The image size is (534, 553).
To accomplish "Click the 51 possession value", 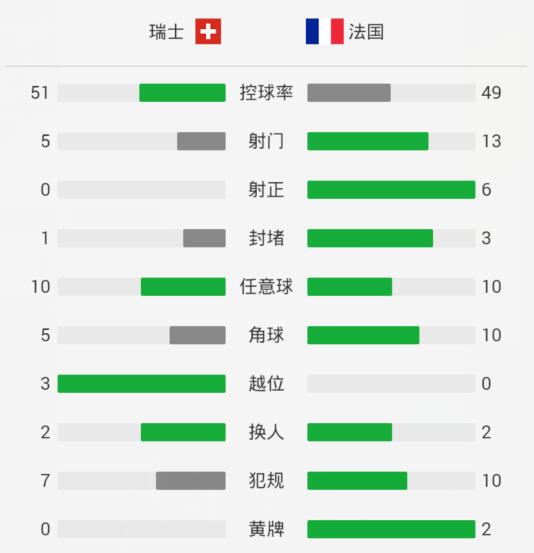I will click(40, 93).
